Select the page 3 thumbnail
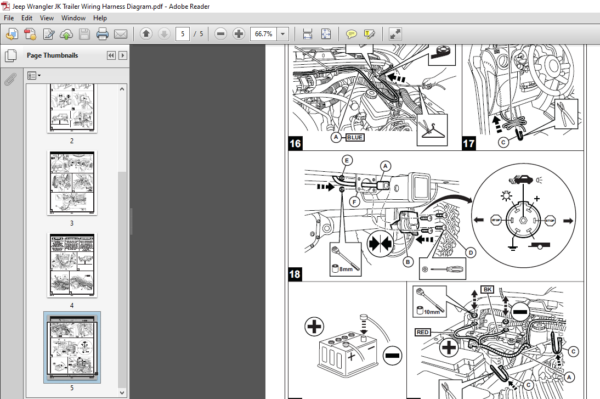 tap(72, 182)
